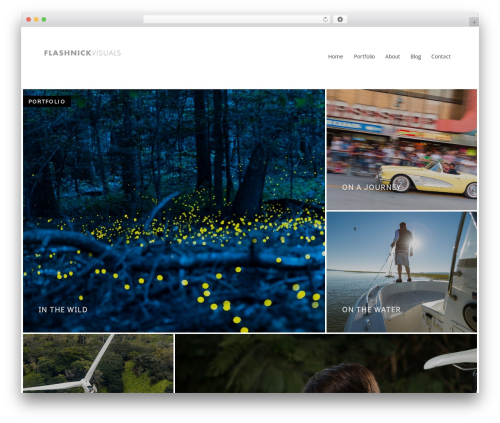The height and width of the screenshot is (423, 500).
Task: Open the On A Journey gallery
Action: coord(402,149)
